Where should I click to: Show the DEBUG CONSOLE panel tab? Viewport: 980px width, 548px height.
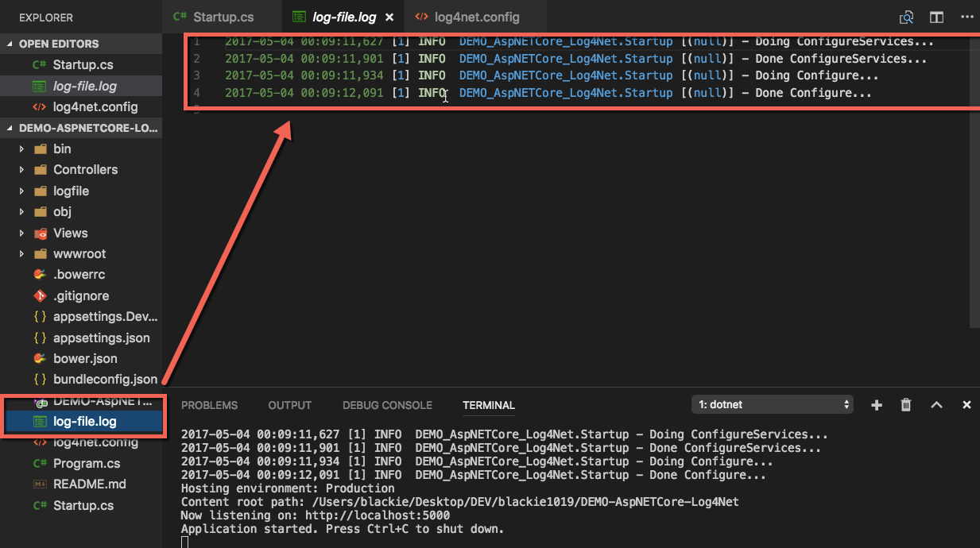pos(387,405)
